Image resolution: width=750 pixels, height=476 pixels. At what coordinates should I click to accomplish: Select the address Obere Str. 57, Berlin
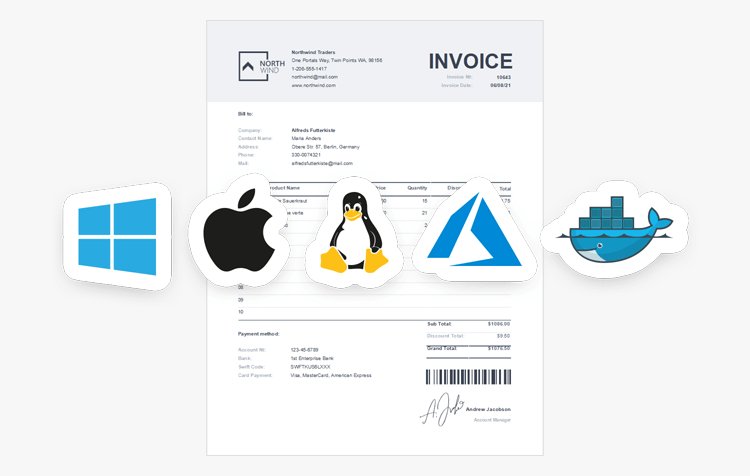[x=325, y=147]
